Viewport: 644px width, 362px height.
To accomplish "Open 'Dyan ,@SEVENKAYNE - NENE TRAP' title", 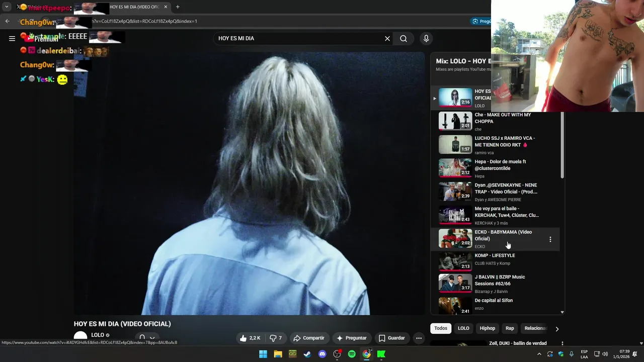I will coord(506,189).
